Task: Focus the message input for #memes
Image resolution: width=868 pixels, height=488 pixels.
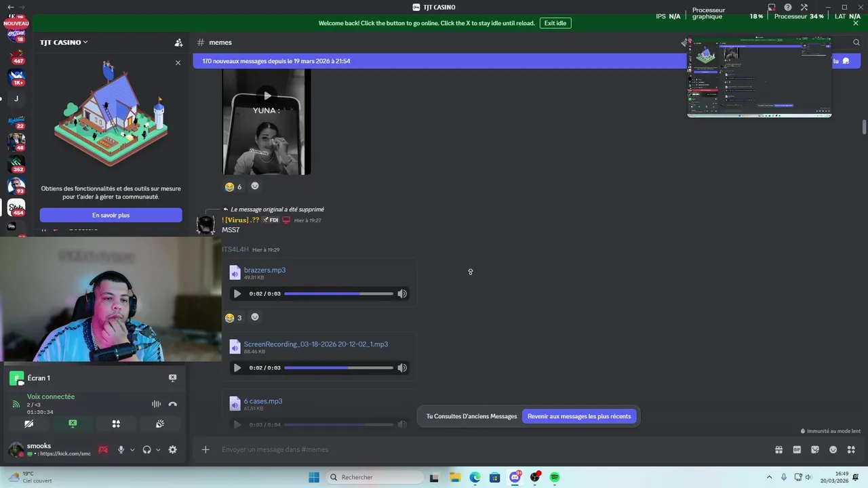Action: (x=494, y=449)
